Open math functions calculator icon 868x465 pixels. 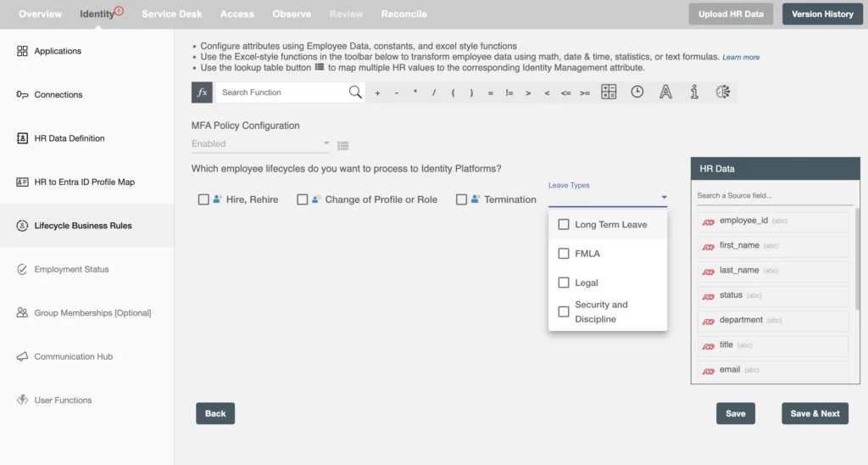(x=609, y=92)
